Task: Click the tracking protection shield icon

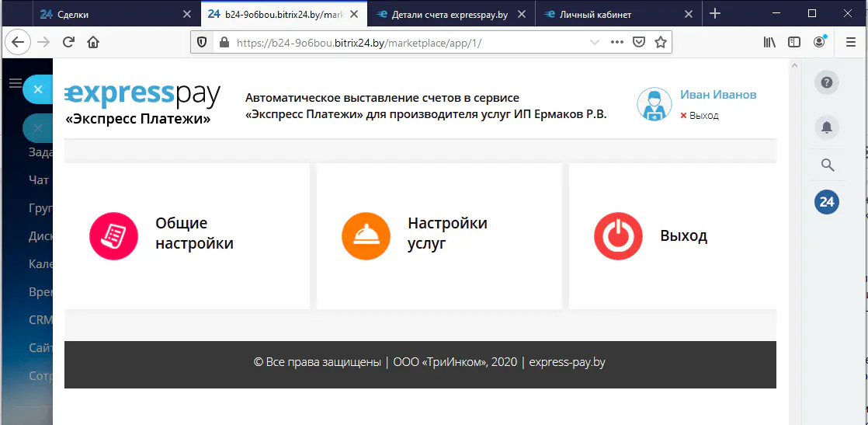Action: [x=202, y=42]
